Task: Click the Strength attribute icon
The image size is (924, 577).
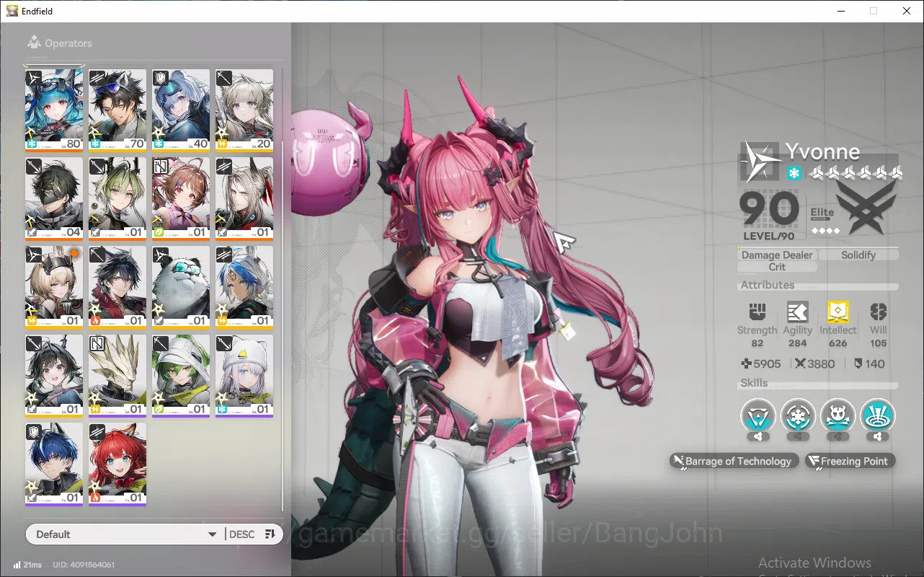Action: click(757, 312)
